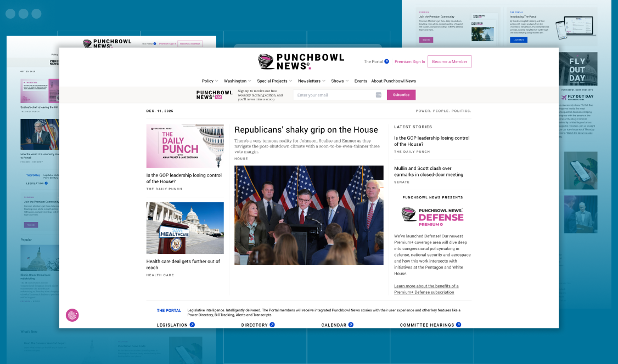Click the password manager icon in email field
The image size is (618, 364).
pyautogui.click(x=378, y=95)
